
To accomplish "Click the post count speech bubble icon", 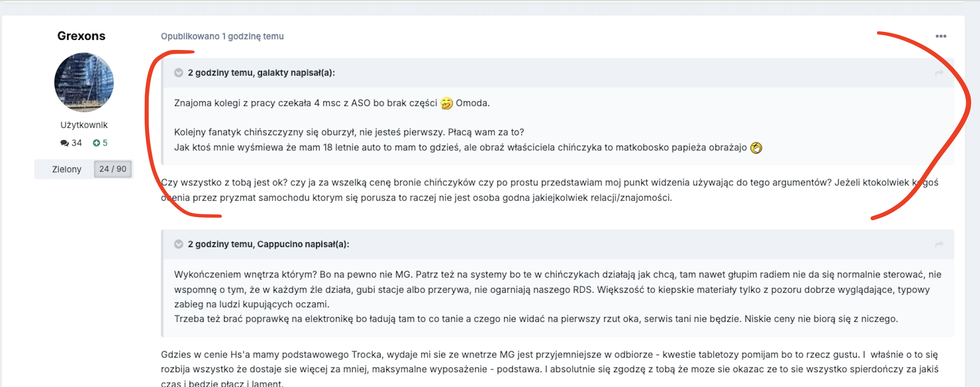I will pos(64,143).
